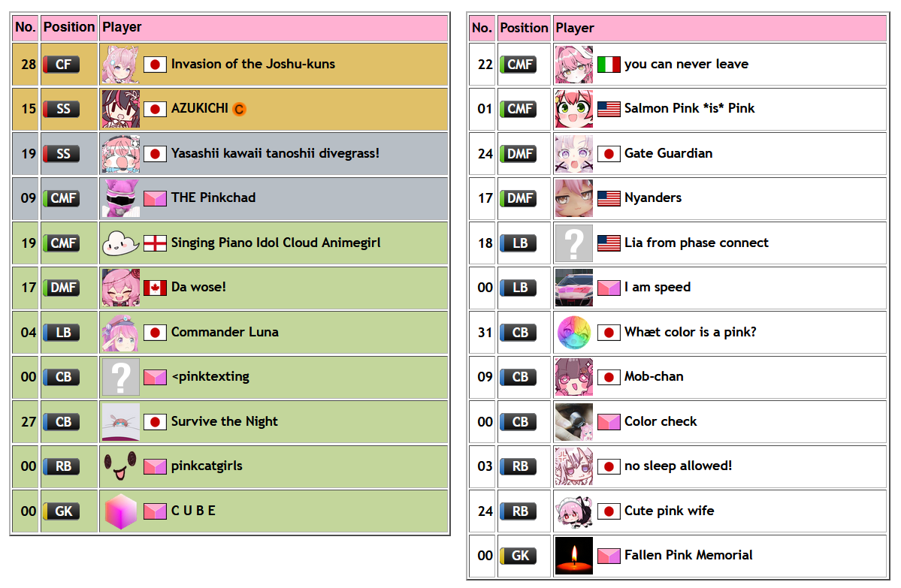This screenshot has height=588, width=901.
Task: Click the Salmon Pink *is* Pink avatar
Action: pos(574,109)
